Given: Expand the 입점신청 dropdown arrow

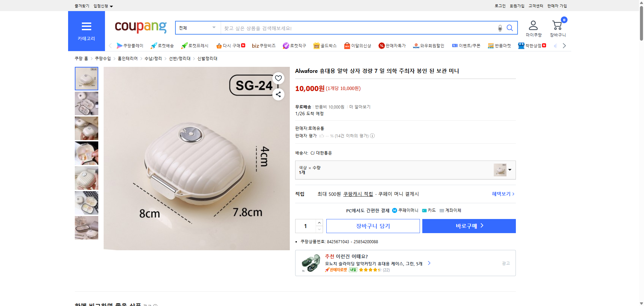Looking at the screenshot, I should pyautogui.click(x=112, y=6).
